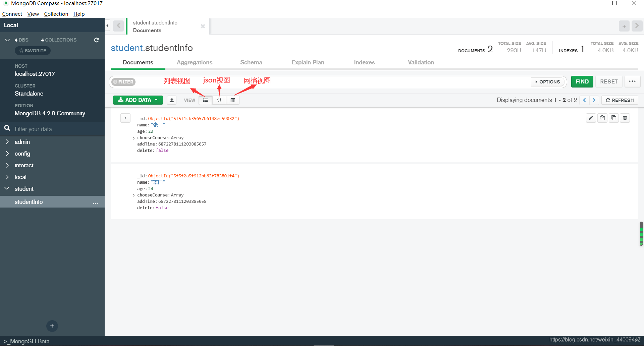Image resolution: width=644 pixels, height=346 pixels.
Task: Switch to the Explain Plan tab
Action: tap(308, 62)
